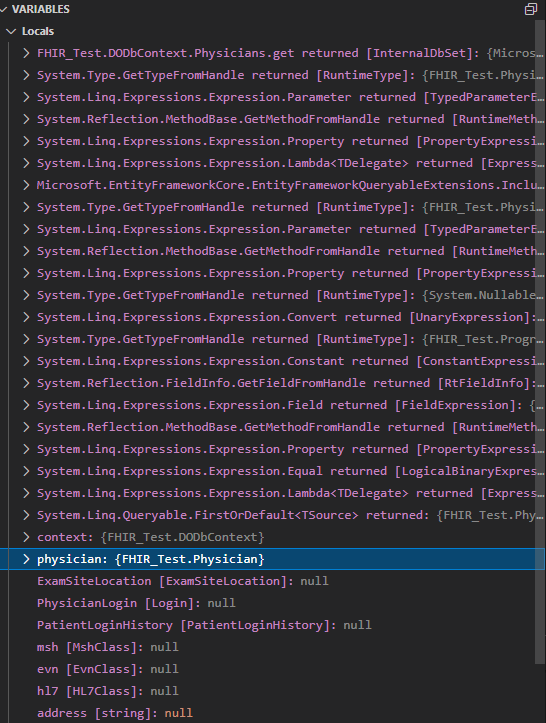Select the PhysicianLogin variable row
The height and width of the screenshot is (723, 546).
click(272, 603)
